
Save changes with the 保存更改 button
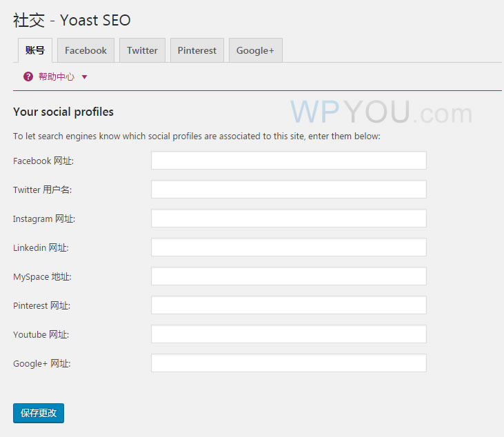pos(39,413)
